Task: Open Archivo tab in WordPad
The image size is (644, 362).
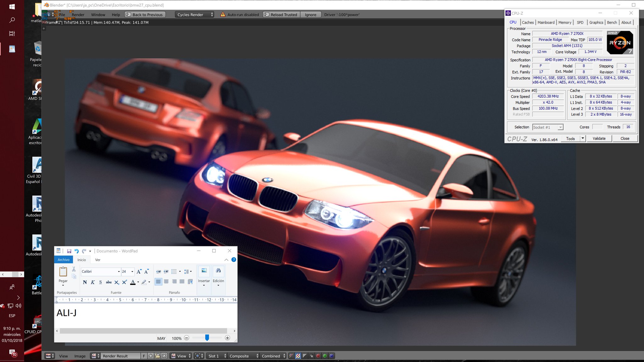Action: (64, 260)
